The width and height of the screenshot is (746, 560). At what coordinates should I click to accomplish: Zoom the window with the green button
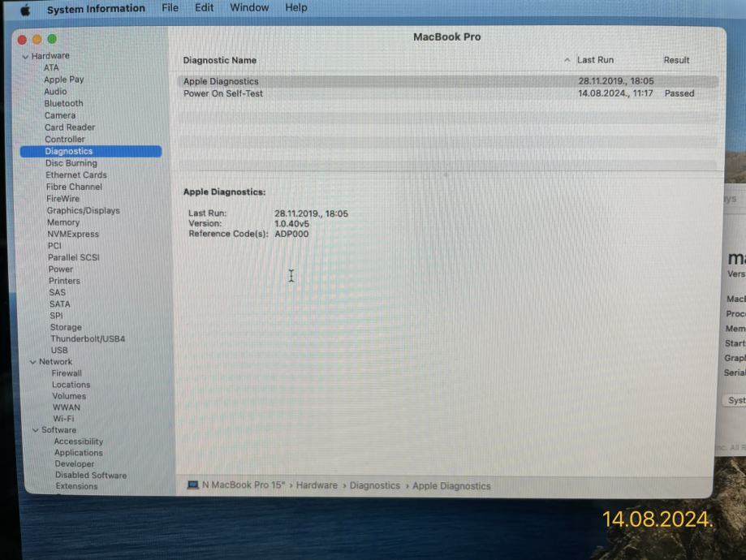click(x=52, y=39)
